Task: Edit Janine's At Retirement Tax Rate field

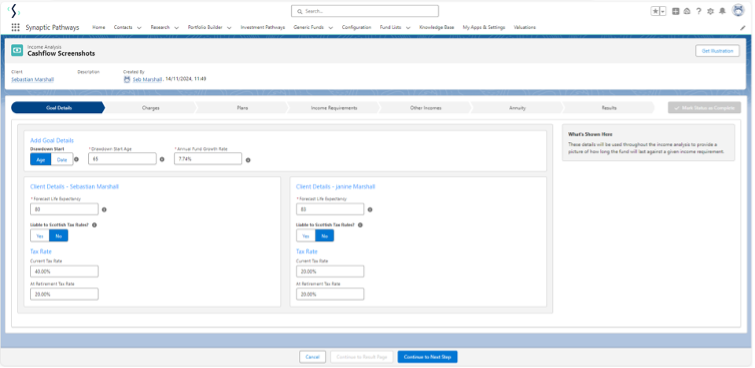Action: 330,294
